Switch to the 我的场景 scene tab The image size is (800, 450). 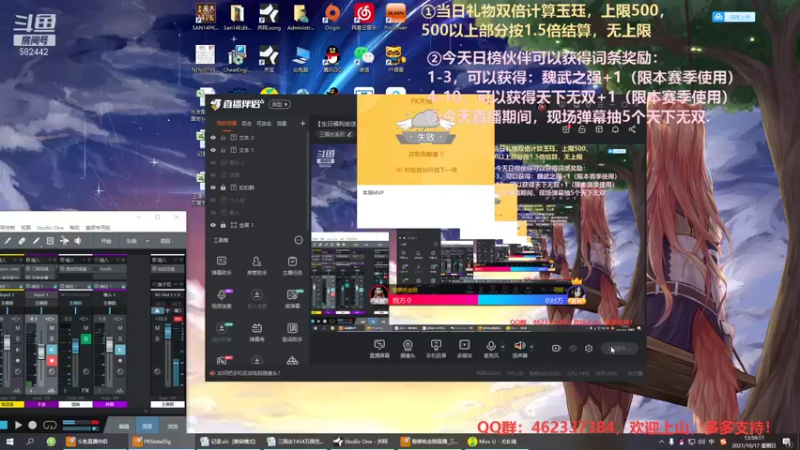click(x=227, y=123)
